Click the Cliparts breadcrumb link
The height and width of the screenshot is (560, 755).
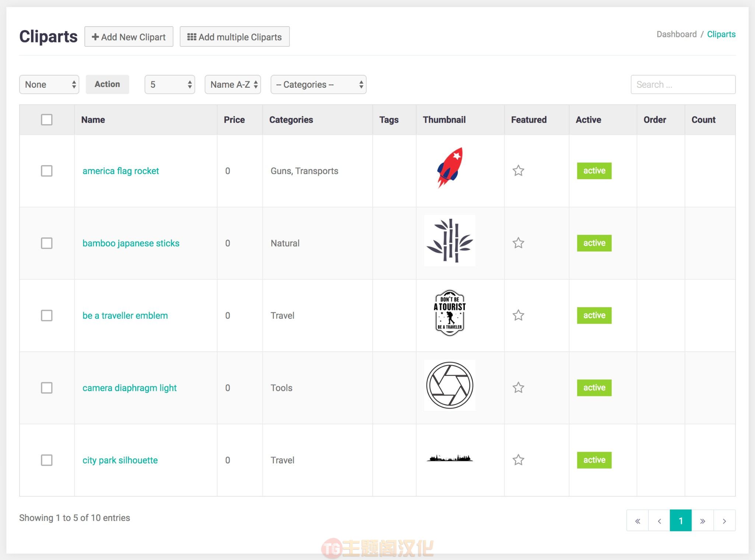click(x=721, y=34)
